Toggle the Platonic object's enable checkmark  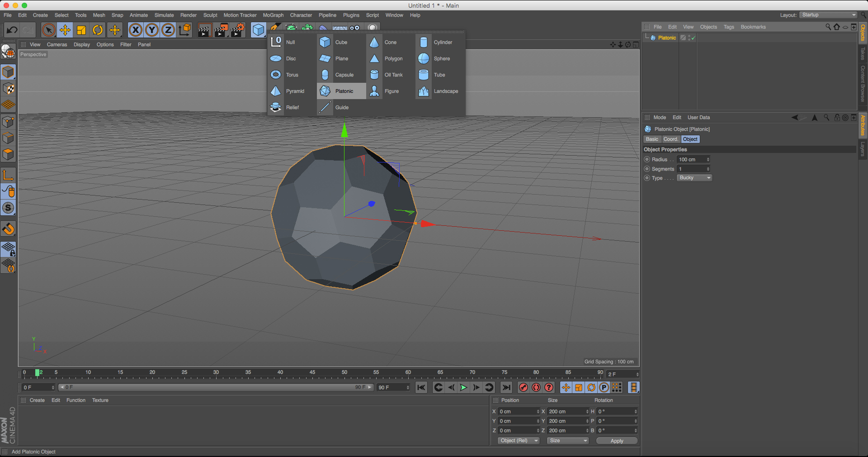pyautogui.click(x=692, y=38)
